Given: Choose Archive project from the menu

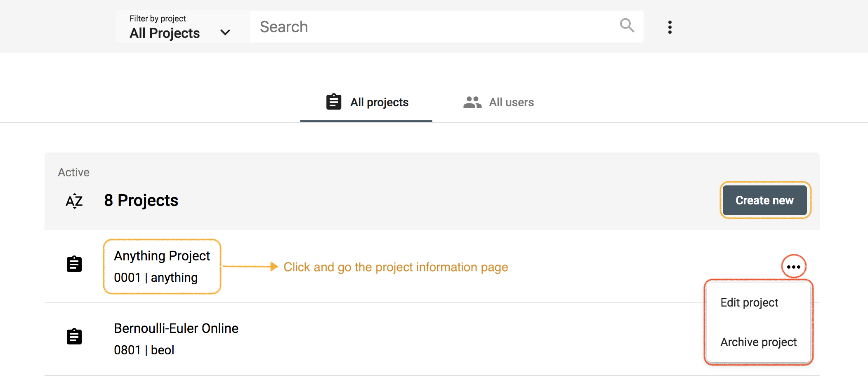Looking at the screenshot, I should (758, 342).
